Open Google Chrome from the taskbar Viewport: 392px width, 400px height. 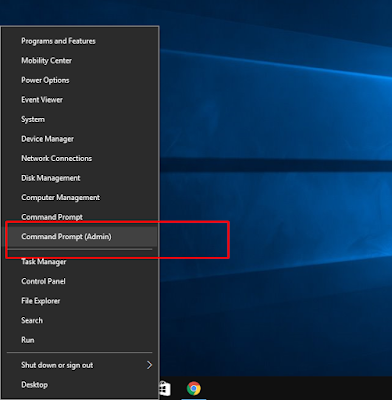click(x=194, y=388)
